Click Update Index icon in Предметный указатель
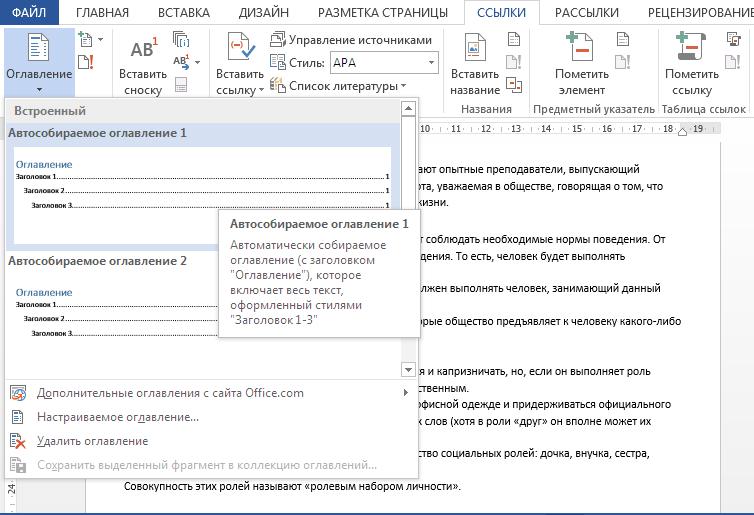Screen dimensions: 754x515 click(x=623, y=62)
